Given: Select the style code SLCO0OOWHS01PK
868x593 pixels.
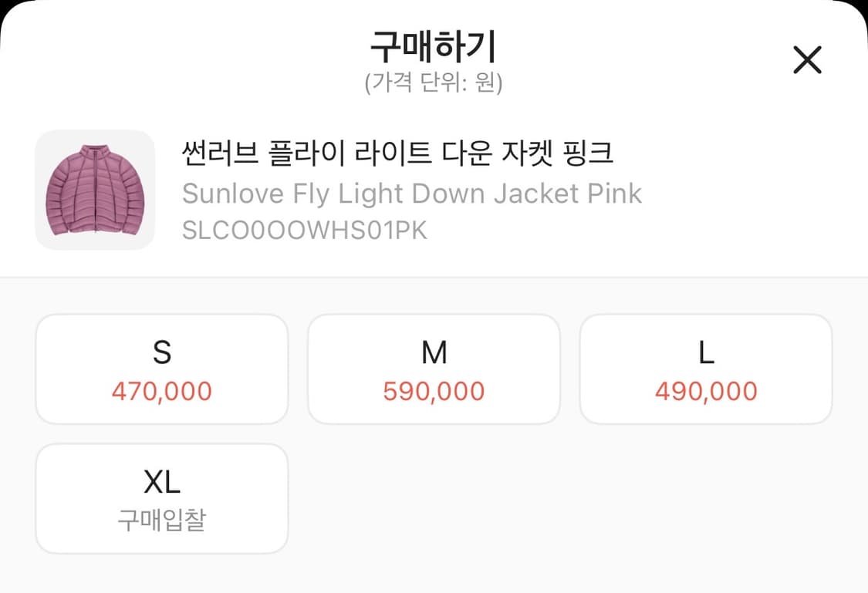Looking at the screenshot, I should (x=306, y=229).
